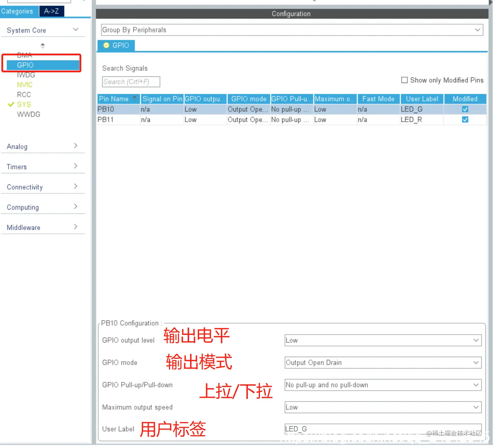Select DMA in System Core list
This screenshot has height=448, width=493.
(x=25, y=55)
